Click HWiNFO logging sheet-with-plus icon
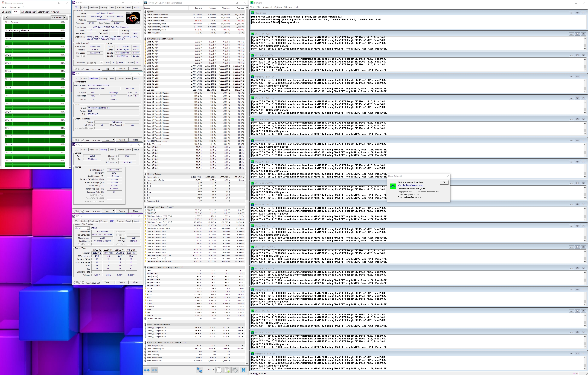 click(227, 370)
